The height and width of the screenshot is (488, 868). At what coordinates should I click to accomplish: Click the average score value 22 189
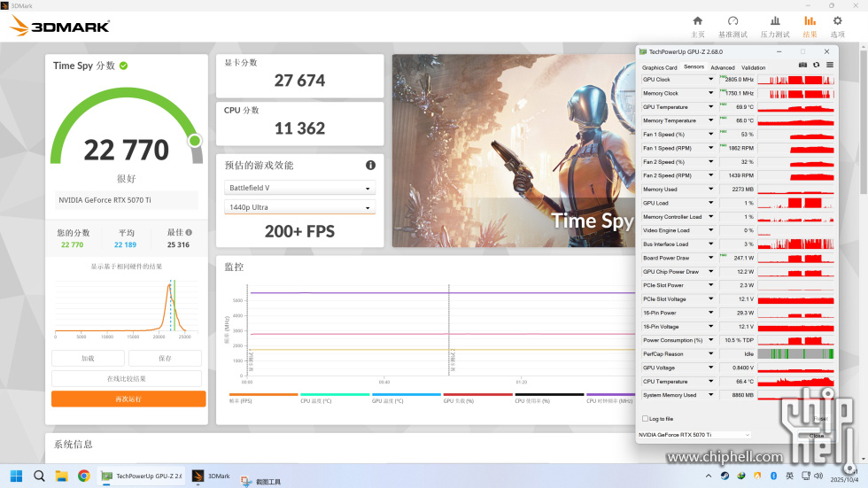125,244
